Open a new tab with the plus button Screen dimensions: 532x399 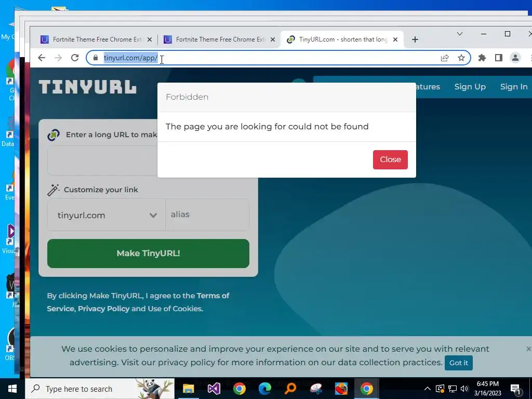tap(415, 39)
